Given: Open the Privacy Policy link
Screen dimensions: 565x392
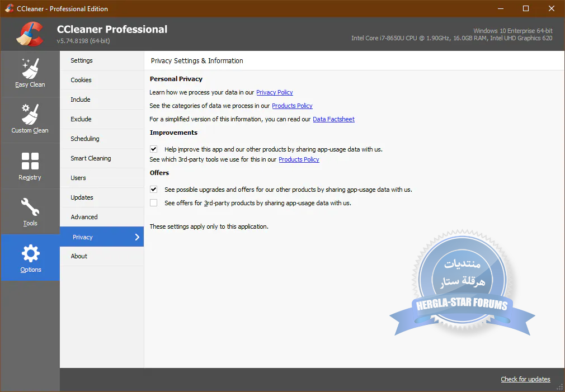Looking at the screenshot, I should 275,92.
